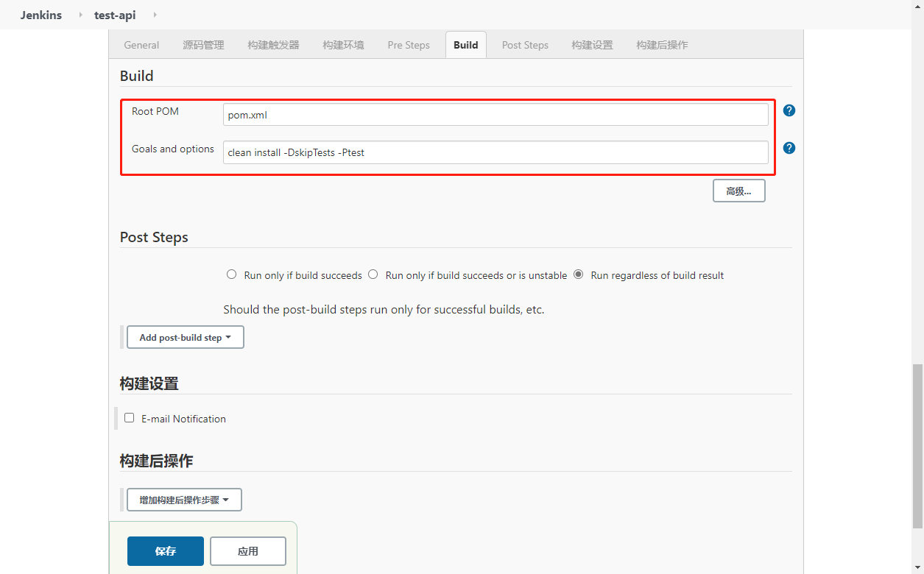Go to Jenkins home breadcrumb
Screen dimensions: 924x574
click(x=41, y=15)
